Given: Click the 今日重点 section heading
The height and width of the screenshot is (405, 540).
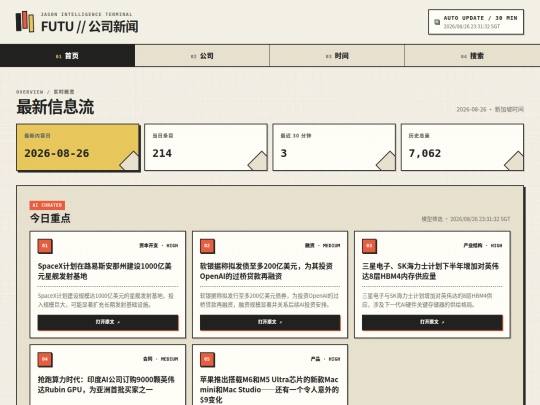Looking at the screenshot, I should coord(50,218).
